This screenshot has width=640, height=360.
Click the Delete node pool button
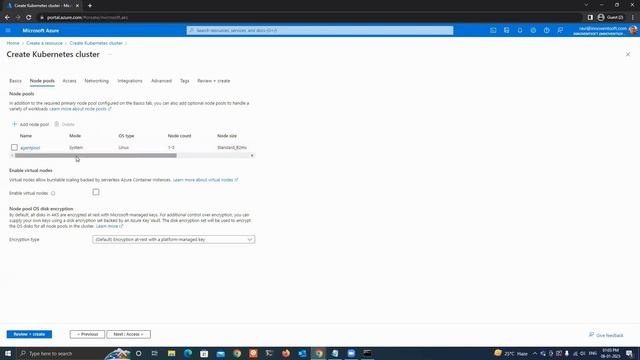point(64,124)
